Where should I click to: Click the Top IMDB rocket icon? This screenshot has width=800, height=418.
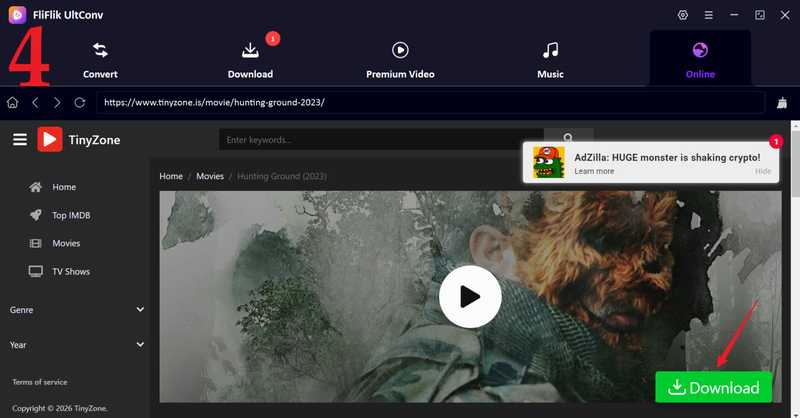pyautogui.click(x=35, y=215)
